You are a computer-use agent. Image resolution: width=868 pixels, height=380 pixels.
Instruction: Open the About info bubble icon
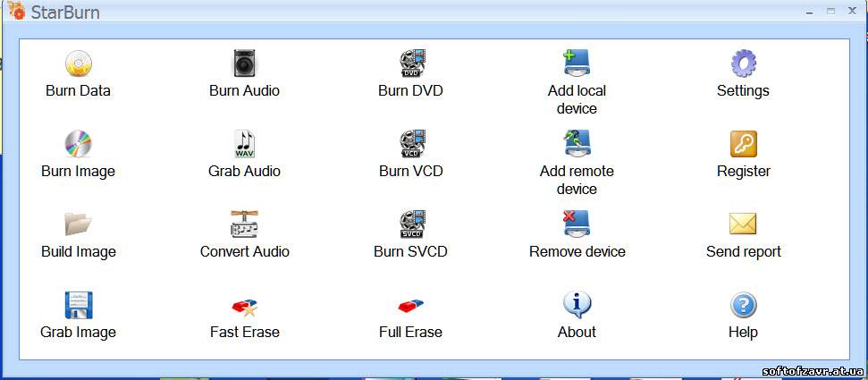pos(577,305)
